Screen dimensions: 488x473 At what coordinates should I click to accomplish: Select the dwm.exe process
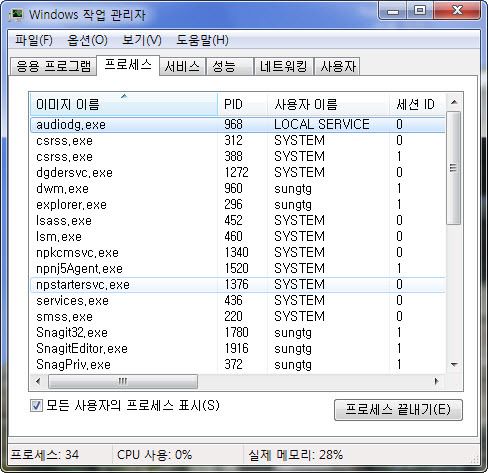point(238,189)
